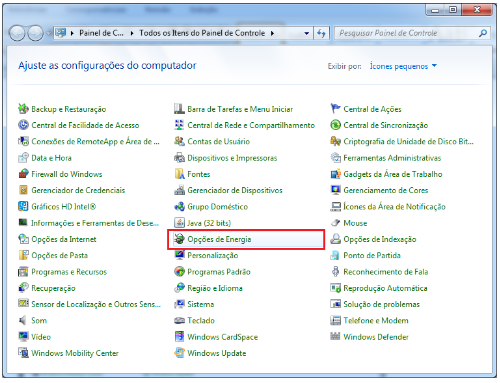Click the Programas Padrão icon
500x383 pixels.
pyautogui.click(x=179, y=272)
